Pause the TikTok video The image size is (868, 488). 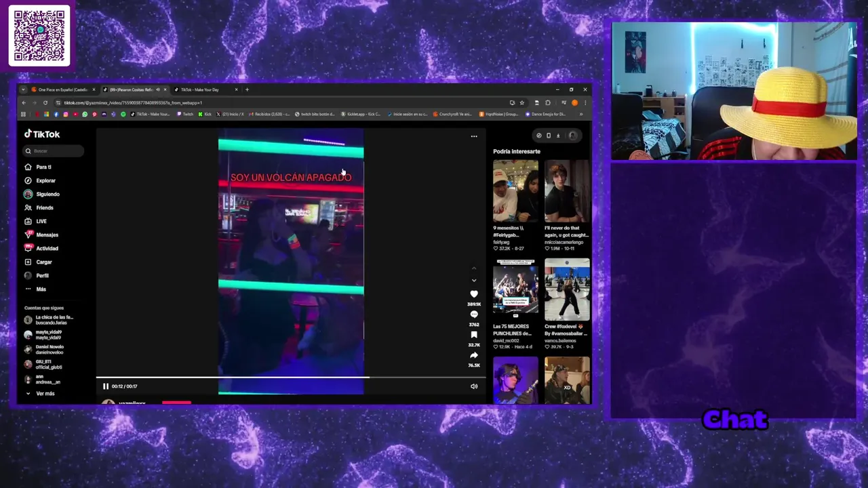[106, 386]
